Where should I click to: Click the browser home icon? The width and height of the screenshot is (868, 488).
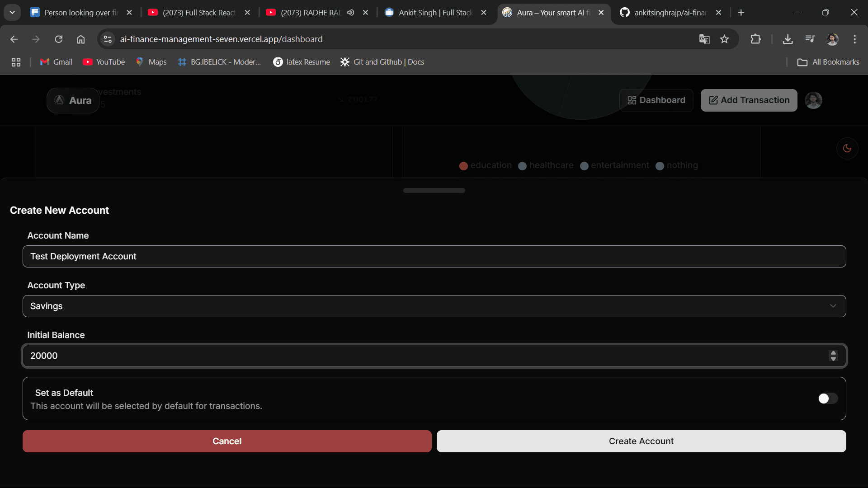pyautogui.click(x=80, y=39)
